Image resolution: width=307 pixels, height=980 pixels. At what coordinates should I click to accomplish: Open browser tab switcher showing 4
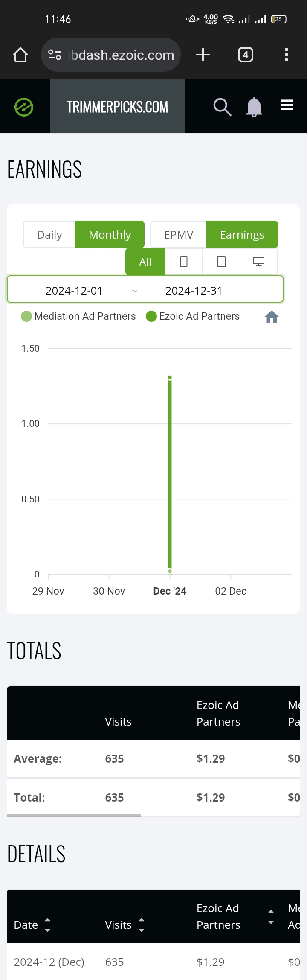(246, 55)
